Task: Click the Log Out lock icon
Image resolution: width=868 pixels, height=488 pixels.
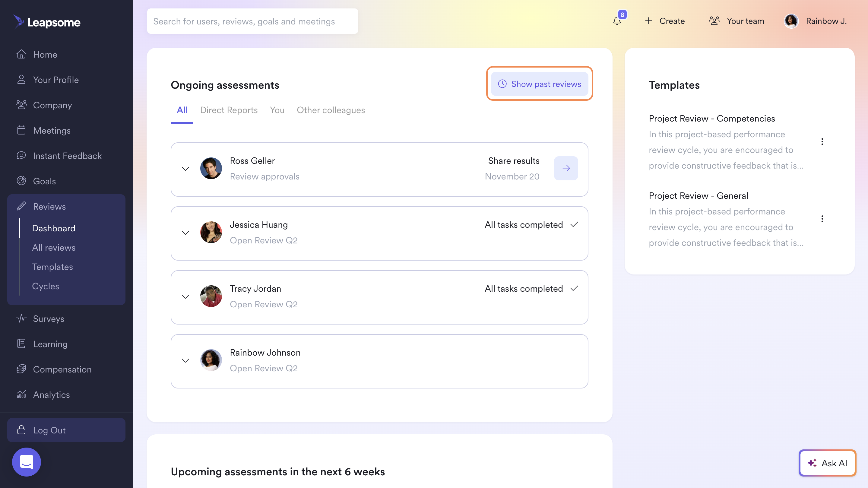Action: tap(21, 430)
